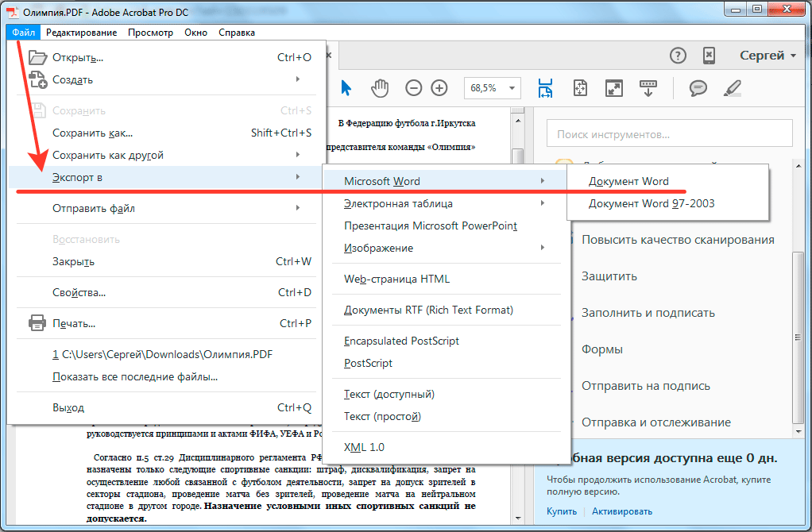Click the zoom in plus icon

[x=439, y=87]
